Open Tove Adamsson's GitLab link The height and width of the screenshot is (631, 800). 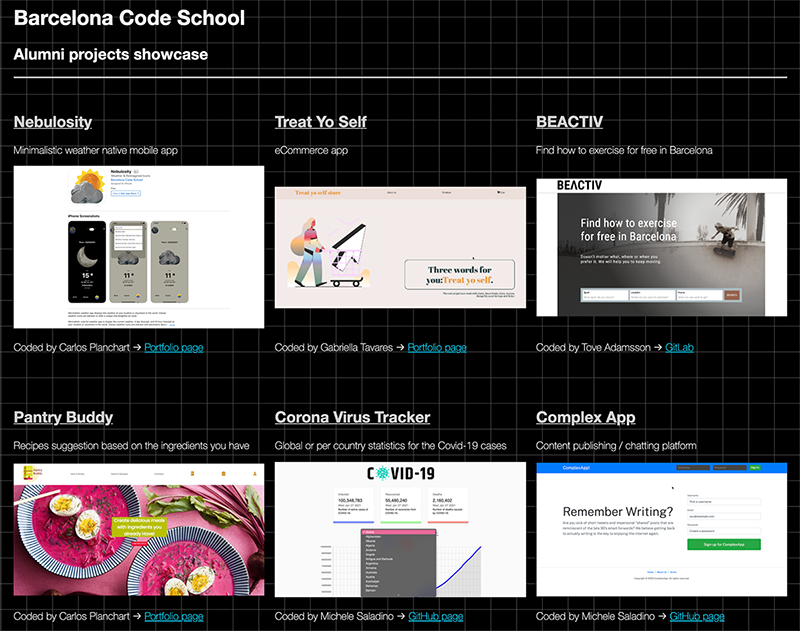coord(679,348)
